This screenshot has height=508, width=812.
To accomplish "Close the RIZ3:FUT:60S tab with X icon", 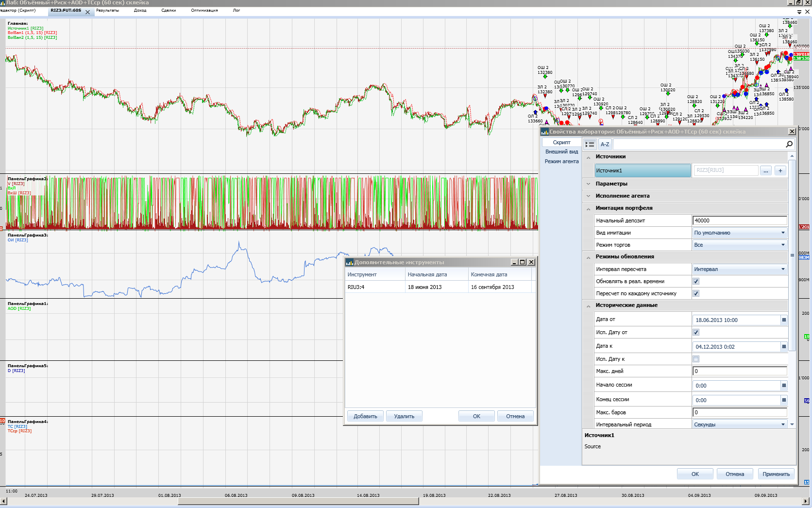I will (88, 12).
